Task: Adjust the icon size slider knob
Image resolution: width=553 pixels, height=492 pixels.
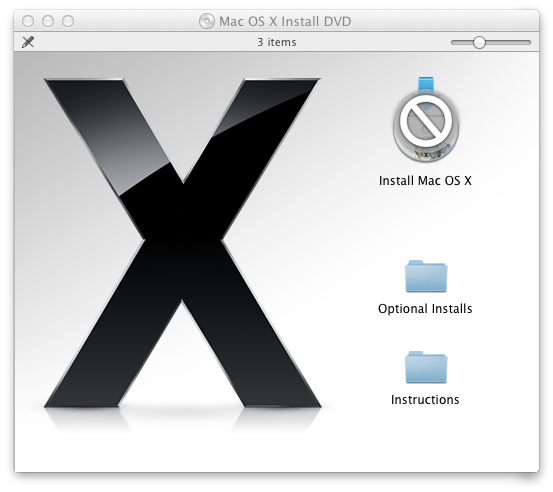Action: (479, 42)
